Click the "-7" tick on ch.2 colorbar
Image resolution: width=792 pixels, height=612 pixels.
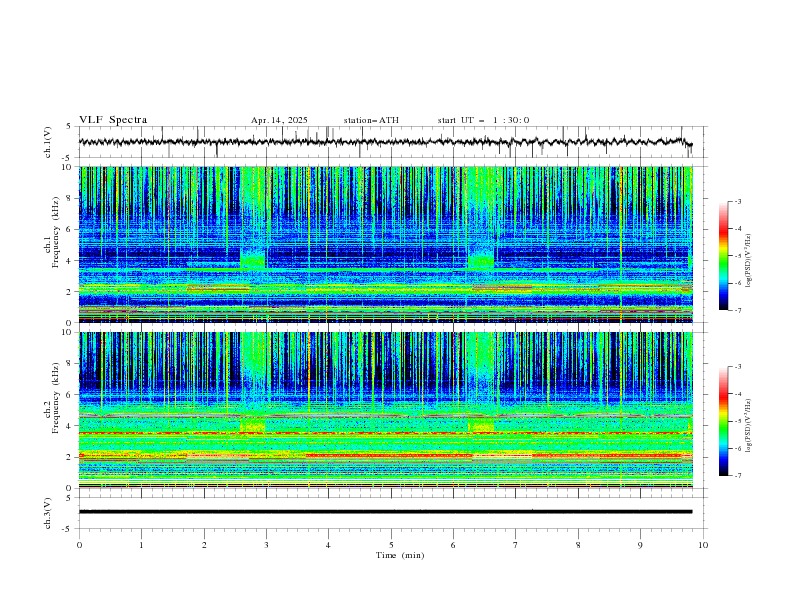pyautogui.click(x=738, y=476)
